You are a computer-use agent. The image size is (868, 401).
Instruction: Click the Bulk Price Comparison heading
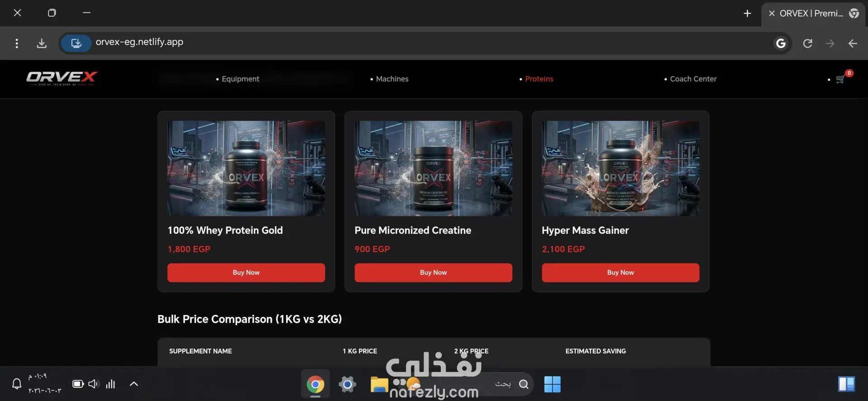tap(250, 319)
